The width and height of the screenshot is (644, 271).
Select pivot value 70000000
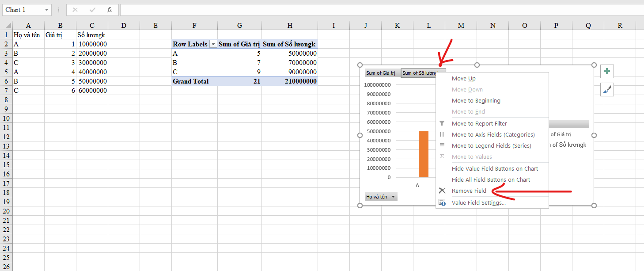(289, 62)
